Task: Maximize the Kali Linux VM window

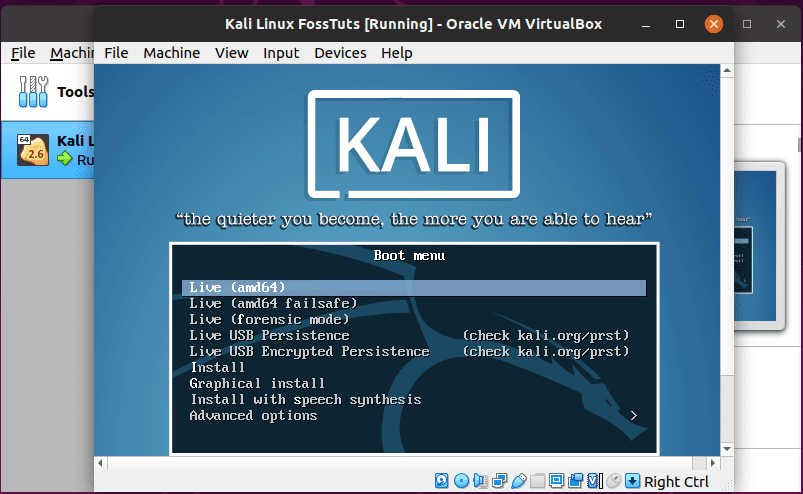Action: tap(680, 24)
